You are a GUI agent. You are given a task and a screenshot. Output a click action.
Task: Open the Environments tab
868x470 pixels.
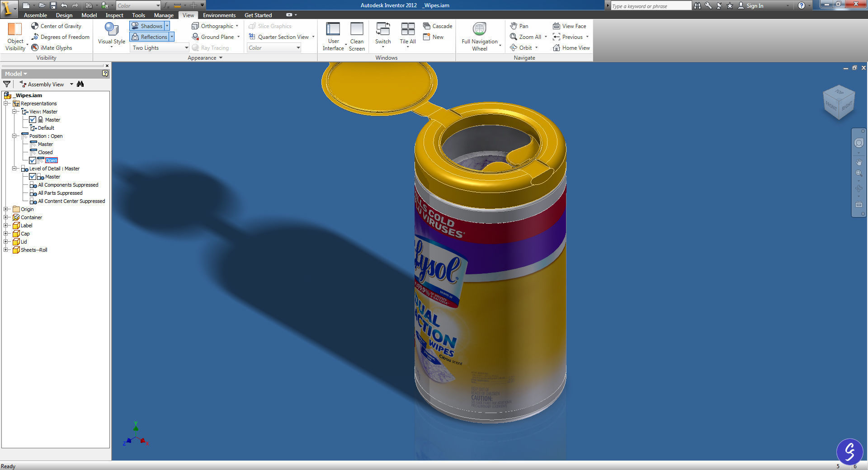(219, 15)
